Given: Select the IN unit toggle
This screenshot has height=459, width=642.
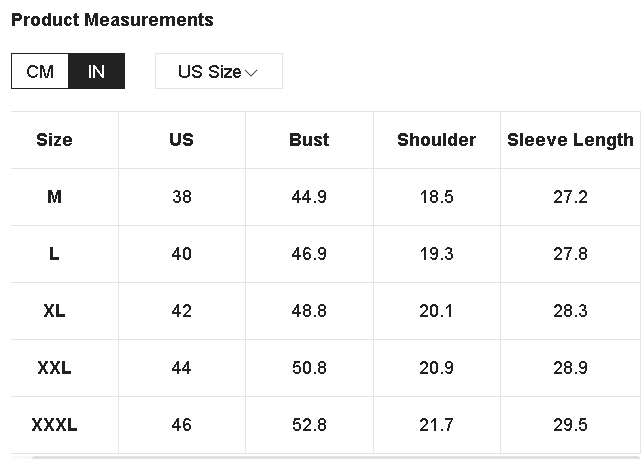Looking at the screenshot, I should tap(96, 72).
